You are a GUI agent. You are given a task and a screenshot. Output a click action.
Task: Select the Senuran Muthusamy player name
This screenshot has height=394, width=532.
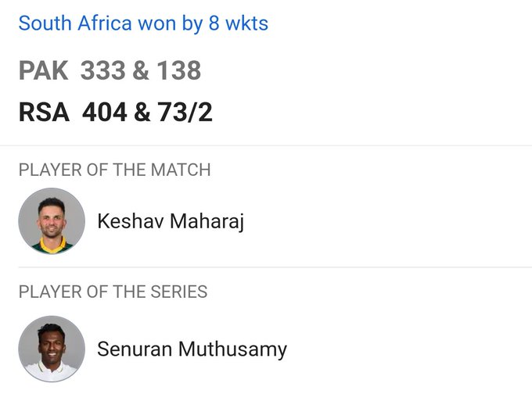pos(192,349)
